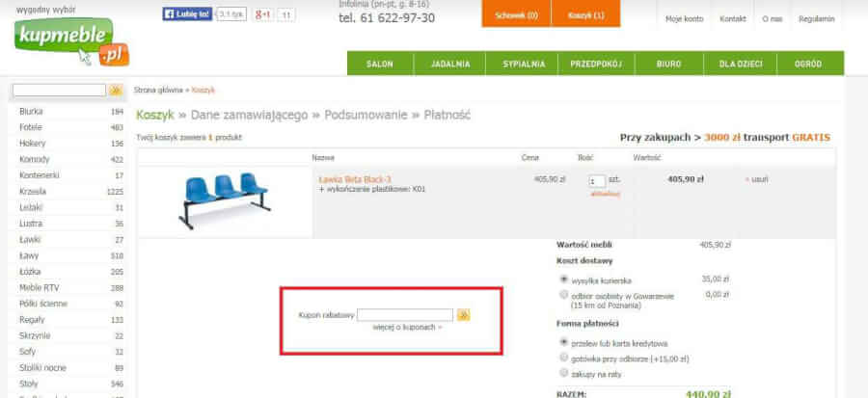
Task: Open the OGRÓD menu category
Action: pos(808,64)
